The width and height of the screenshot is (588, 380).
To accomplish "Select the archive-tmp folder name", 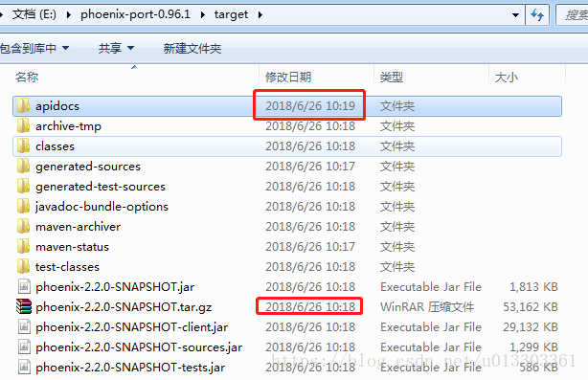I will point(68,126).
